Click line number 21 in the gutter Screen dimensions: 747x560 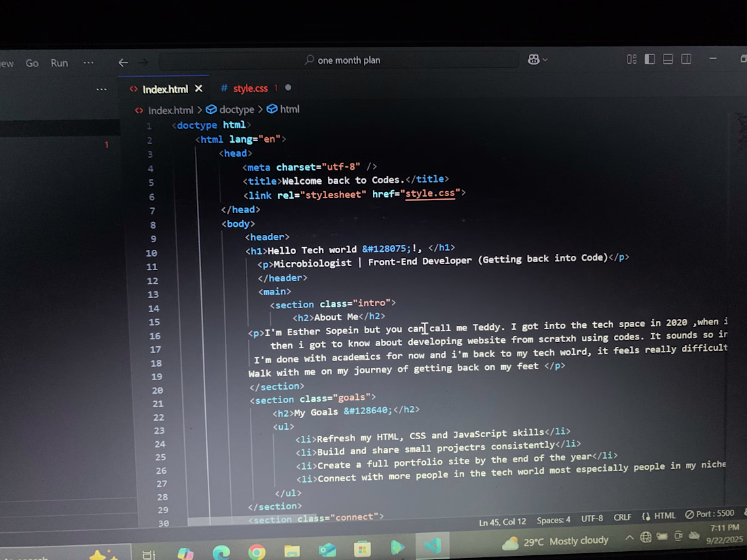pos(158,404)
